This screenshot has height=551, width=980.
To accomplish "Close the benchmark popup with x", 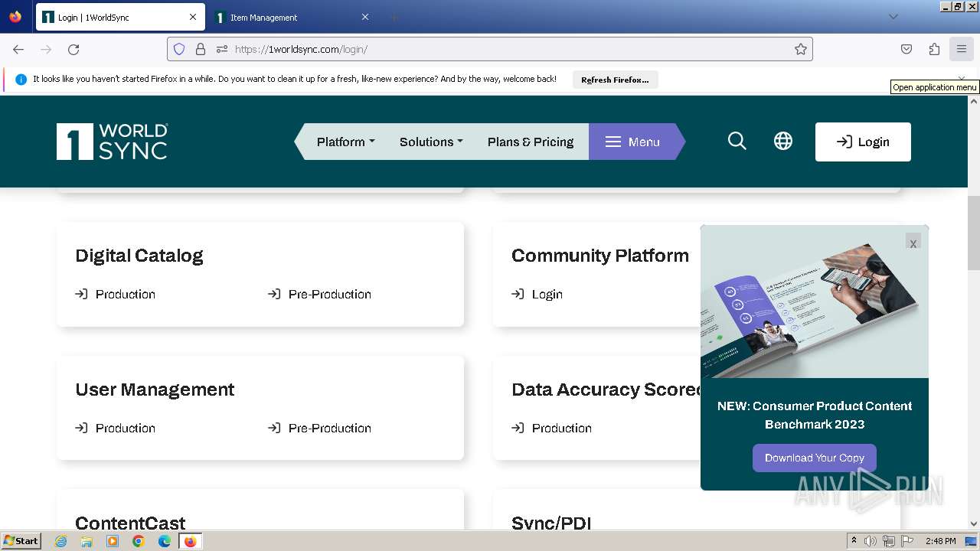I will pos(913,243).
